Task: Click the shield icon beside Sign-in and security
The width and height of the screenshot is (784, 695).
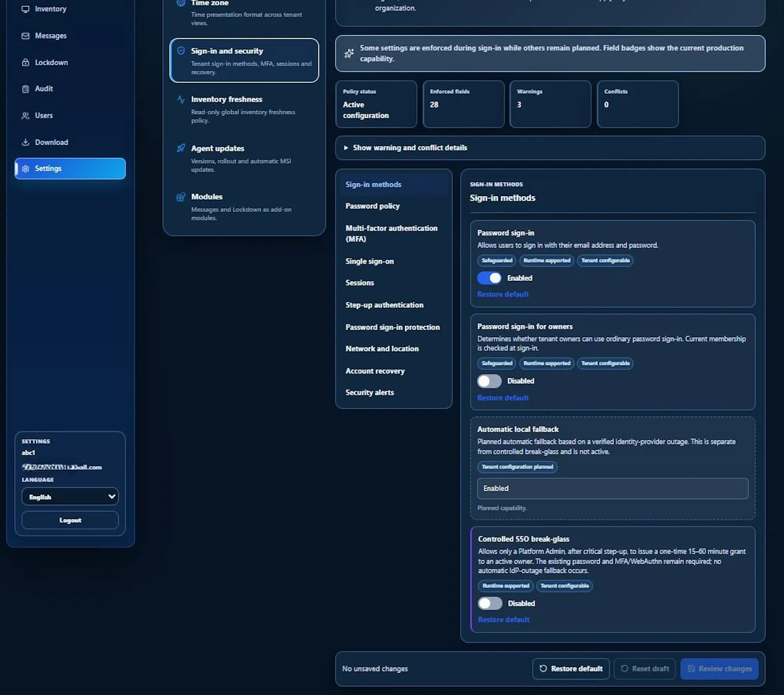Action: coord(181,50)
